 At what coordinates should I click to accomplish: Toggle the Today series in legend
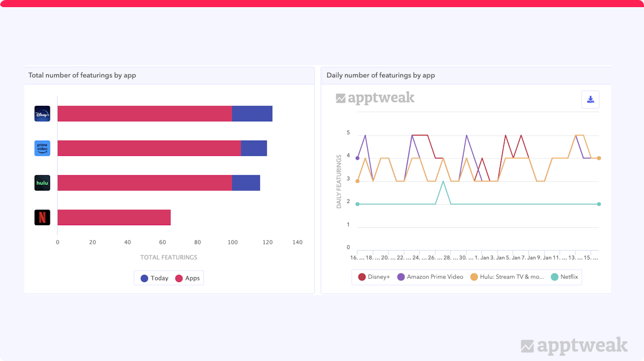[155, 278]
